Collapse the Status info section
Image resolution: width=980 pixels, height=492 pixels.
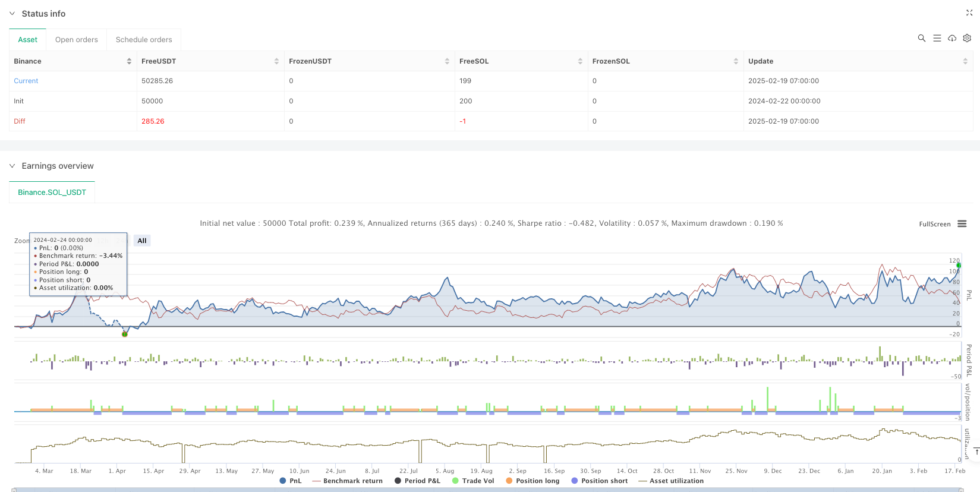12,14
